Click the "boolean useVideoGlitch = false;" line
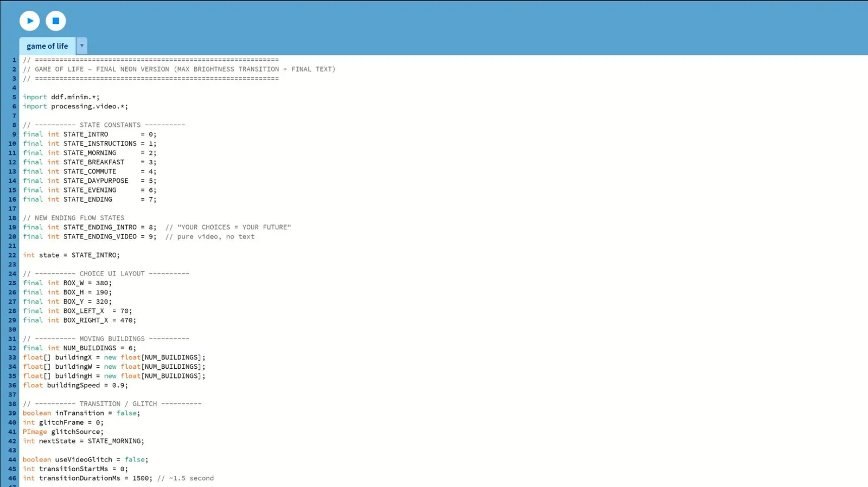 pyautogui.click(x=85, y=459)
